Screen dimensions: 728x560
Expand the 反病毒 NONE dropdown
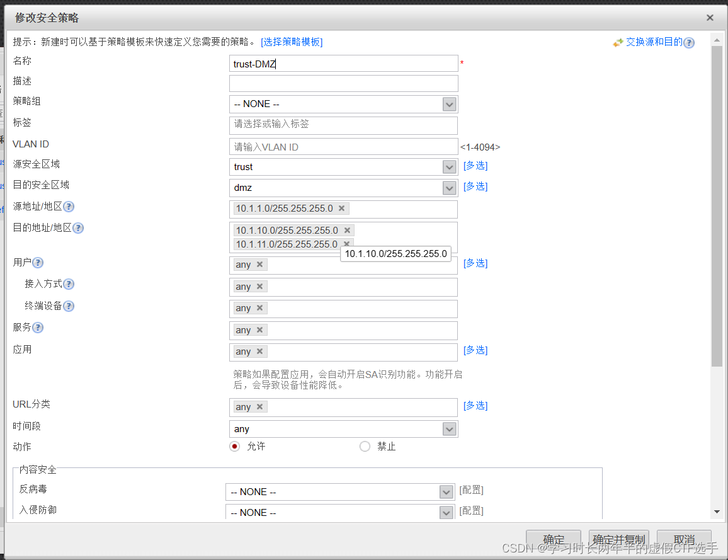[x=446, y=492]
